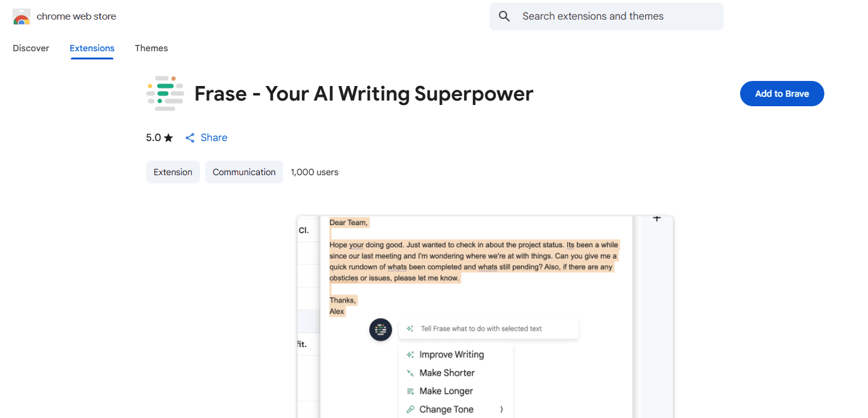This screenshot has height=418, width=868.
Task: Add the extension with Add to Brave
Action: (782, 94)
